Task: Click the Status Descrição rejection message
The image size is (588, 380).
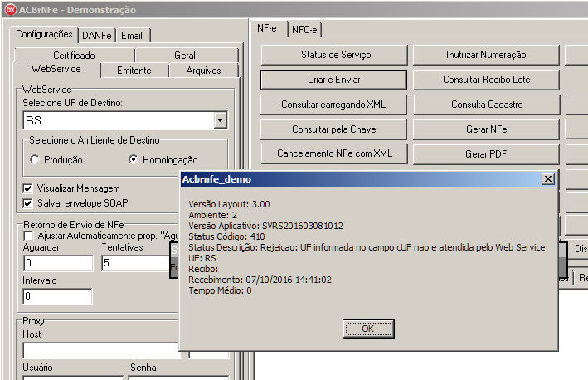Action: click(367, 247)
